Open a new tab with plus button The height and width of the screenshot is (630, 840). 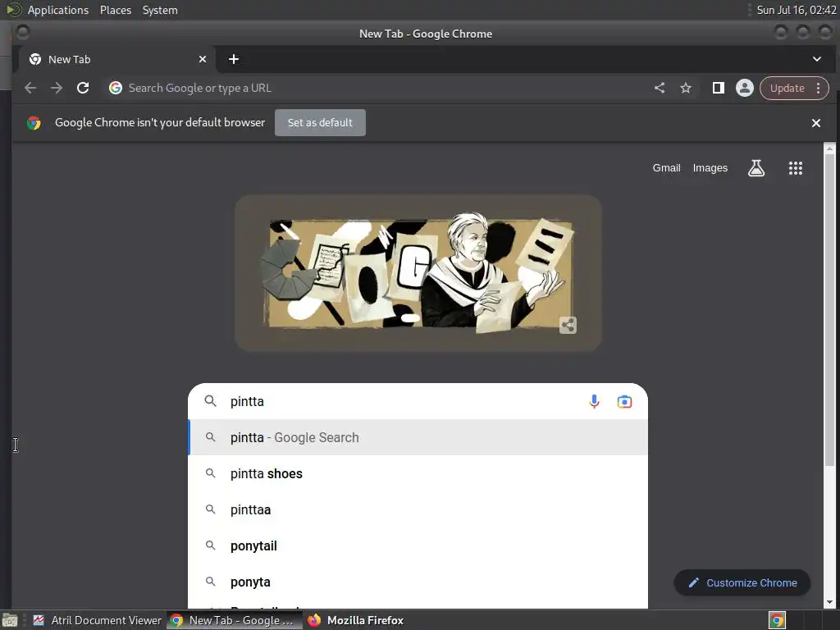coord(234,59)
